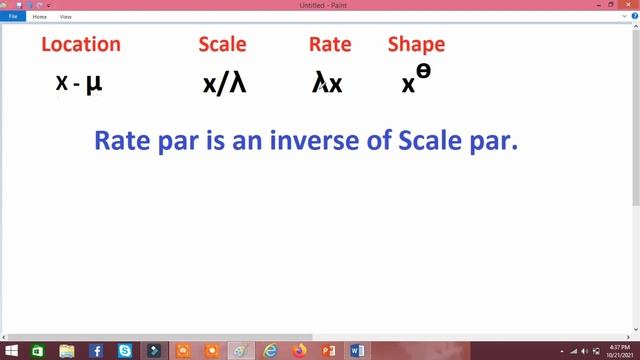Open the green Store app on the taskbar
The image size is (640, 360).
coord(38,351)
